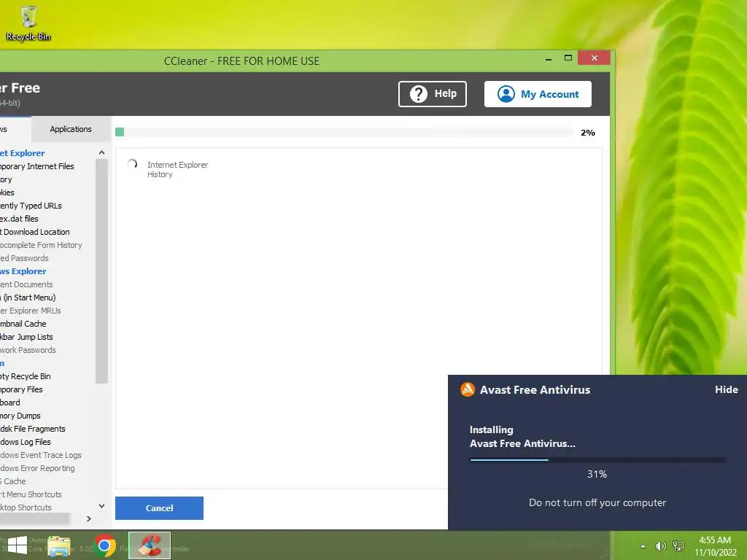Click the '31%' Avast progress value
The image size is (747, 560).
[597, 474]
